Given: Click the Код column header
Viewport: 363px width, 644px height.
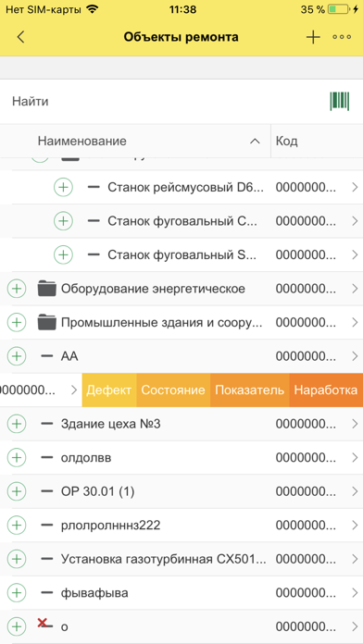Looking at the screenshot, I should click(317, 142).
